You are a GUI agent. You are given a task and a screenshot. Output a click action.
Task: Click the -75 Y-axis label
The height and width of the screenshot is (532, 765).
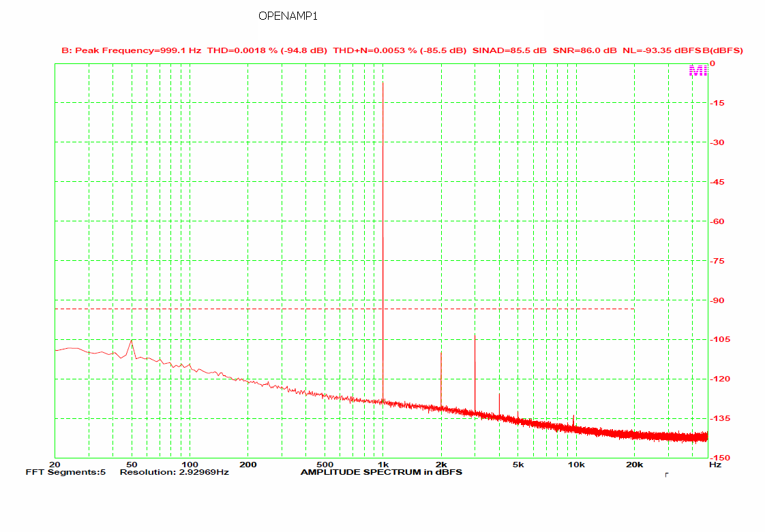pyautogui.click(x=717, y=261)
